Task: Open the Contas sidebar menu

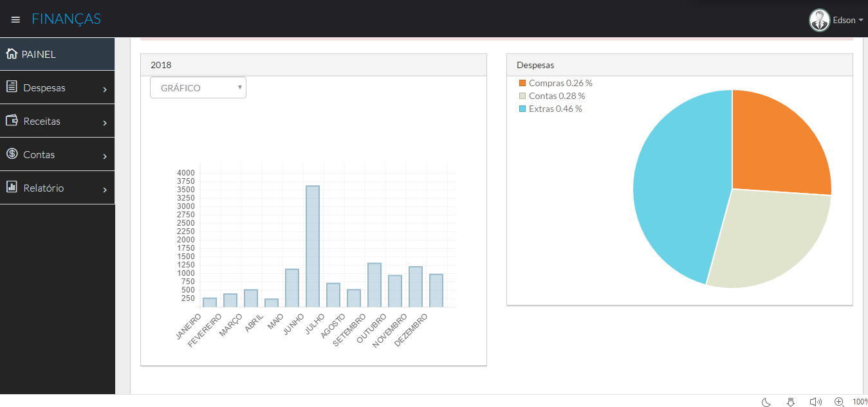Action: pos(57,154)
